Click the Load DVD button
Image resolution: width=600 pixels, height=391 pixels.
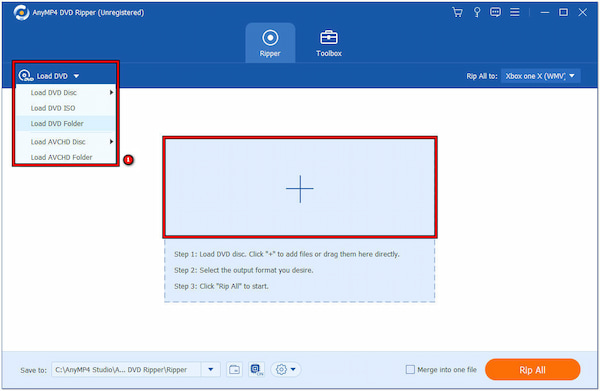coord(48,76)
